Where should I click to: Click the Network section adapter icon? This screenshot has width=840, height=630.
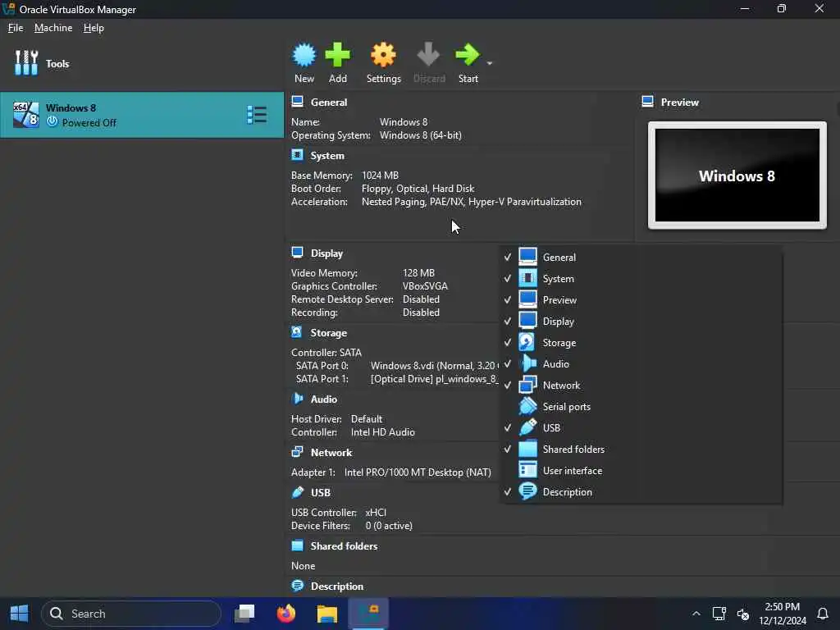[x=297, y=452]
